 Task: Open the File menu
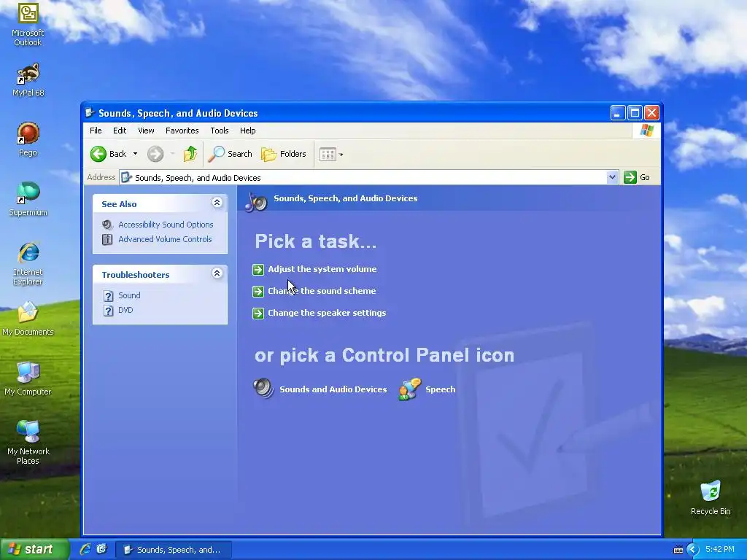[x=96, y=131]
